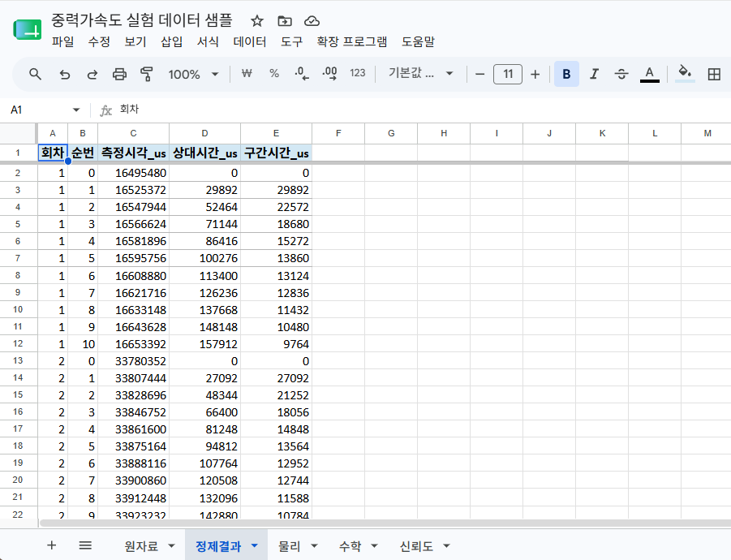Increase font size with plus button
Image resolution: width=731 pixels, height=560 pixels.
tap(535, 74)
